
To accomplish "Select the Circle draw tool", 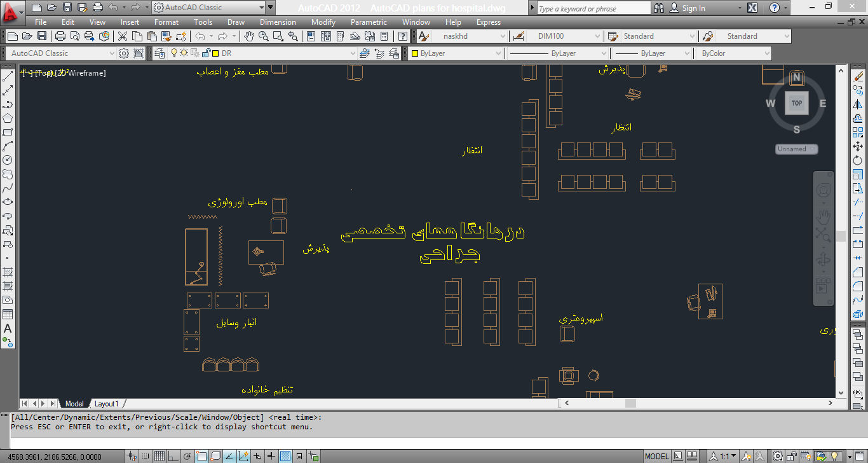I will click(8, 160).
